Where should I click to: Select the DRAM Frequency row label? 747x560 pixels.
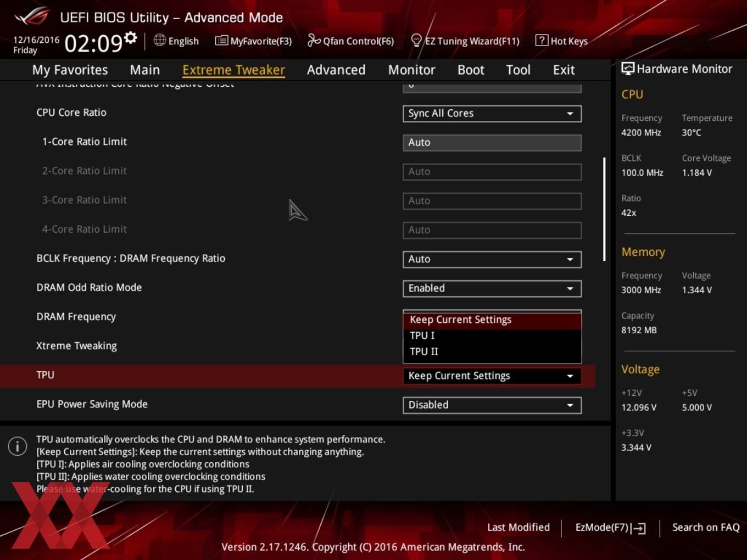pos(76,317)
